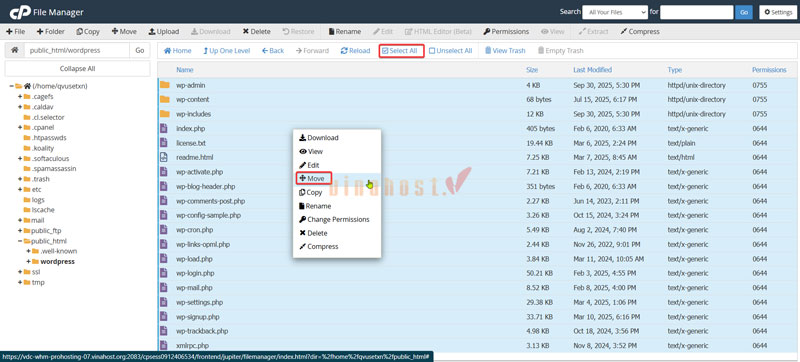Viewport: 800px width, 362px height.
Task: Go Up One Level
Action: tap(227, 51)
